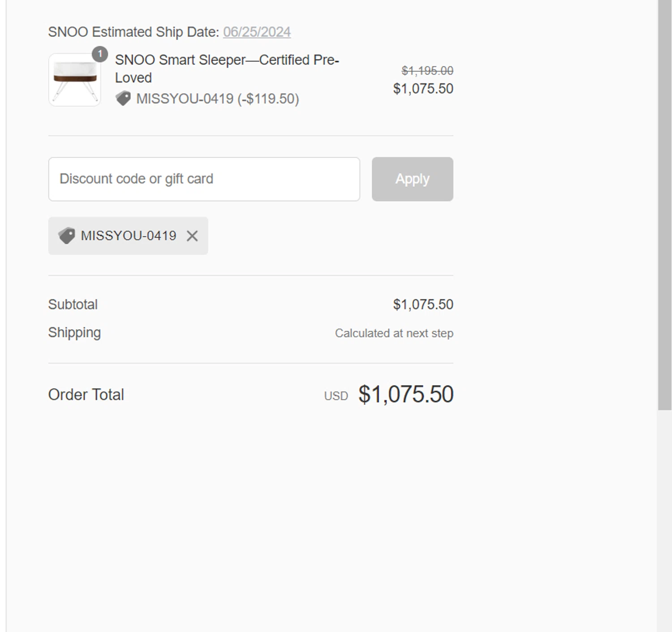
Task: Click the Order Total label
Action: coord(86,394)
